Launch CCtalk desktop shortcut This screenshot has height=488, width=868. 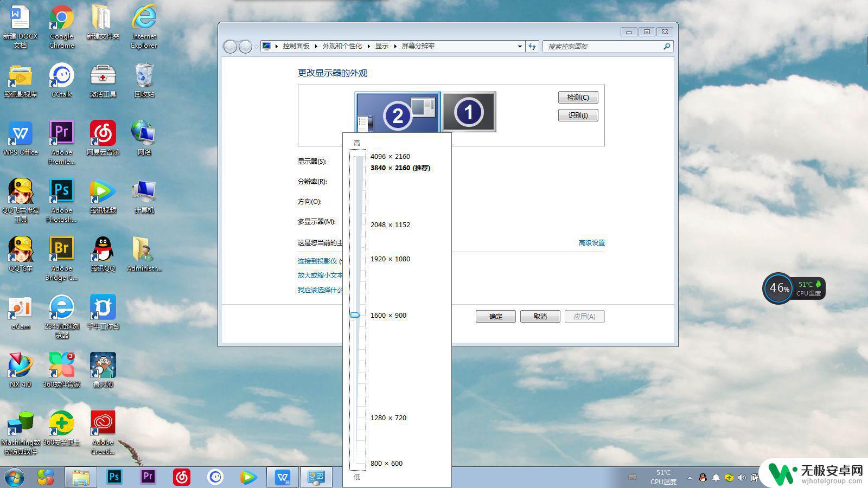tap(61, 81)
